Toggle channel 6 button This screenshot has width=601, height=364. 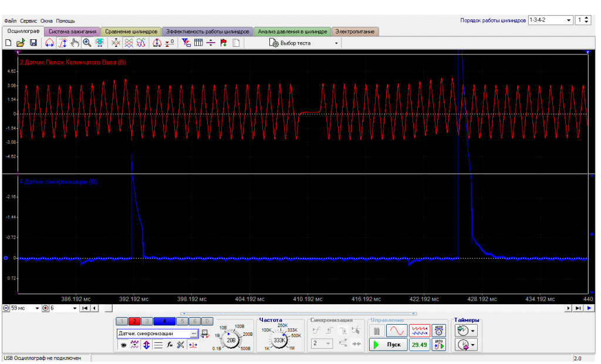point(195,322)
